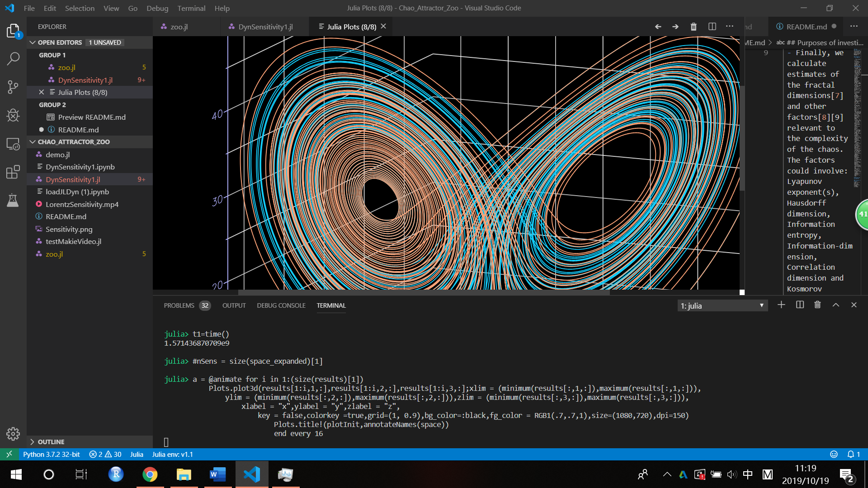Open the Debug view in activity bar

13,115
